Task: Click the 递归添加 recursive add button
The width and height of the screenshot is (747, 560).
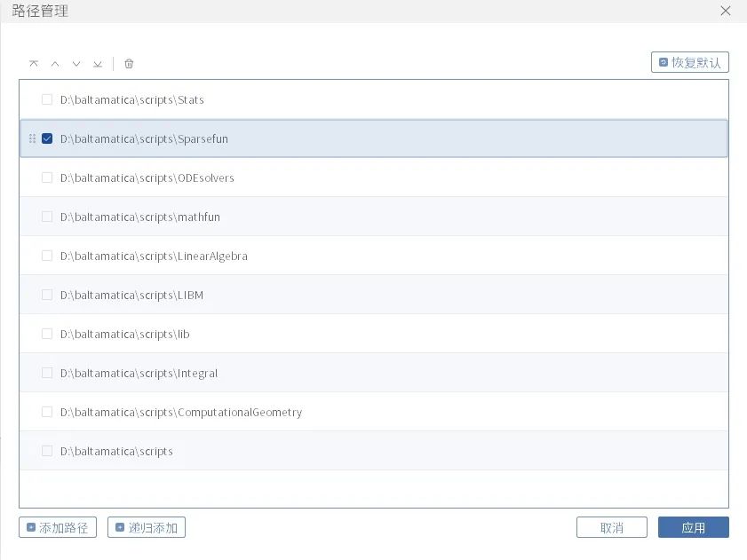Action: click(147, 527)
